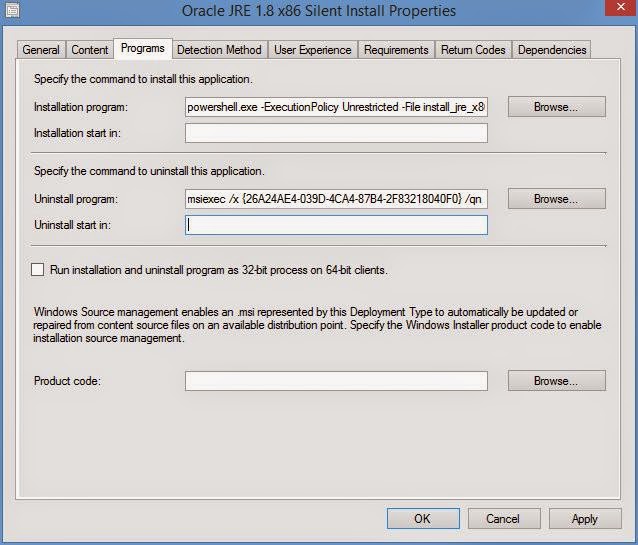Click the 'Installation program:' label
This screenshot has height=545, width=638.
pos(81,107)
